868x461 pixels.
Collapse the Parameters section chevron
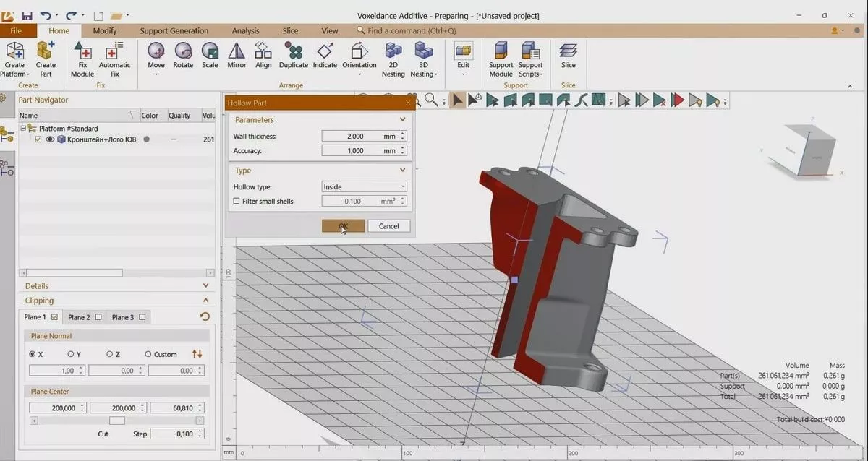403,120
